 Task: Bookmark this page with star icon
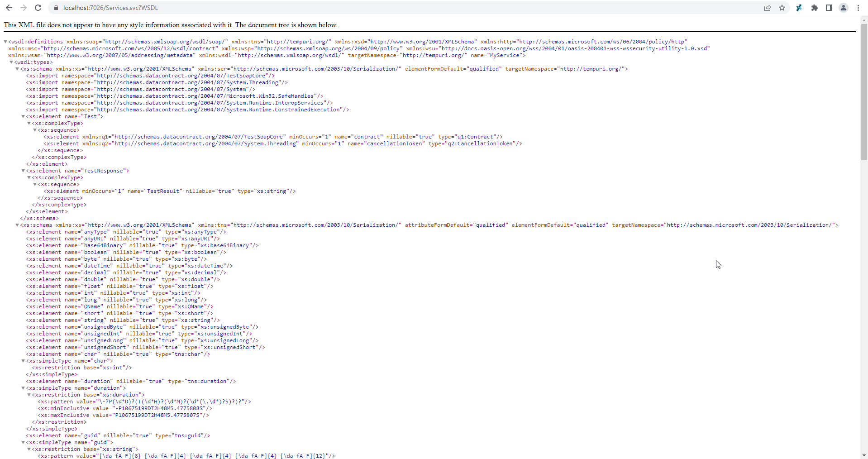coord(782,8)
